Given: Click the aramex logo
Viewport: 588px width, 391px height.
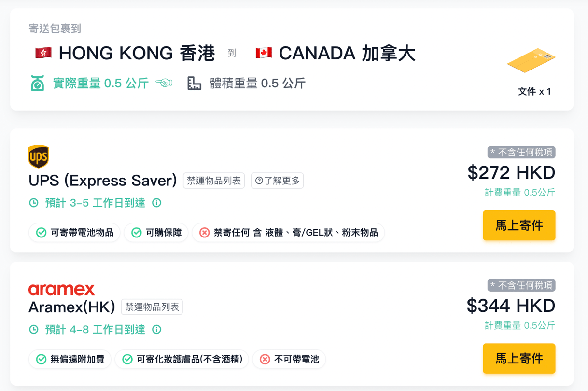Looking at the screenshot, I should point(61,289).
